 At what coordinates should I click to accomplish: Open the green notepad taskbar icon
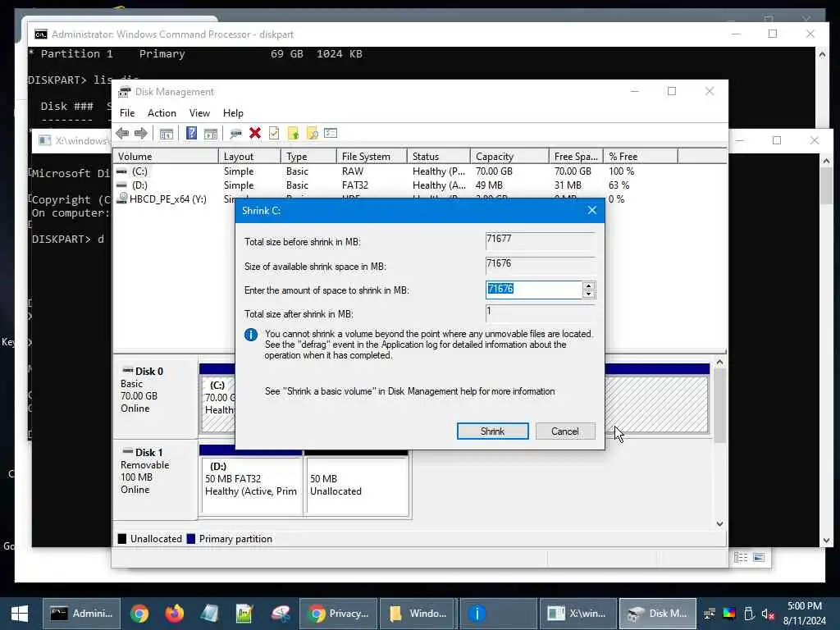tap(244, 614)
